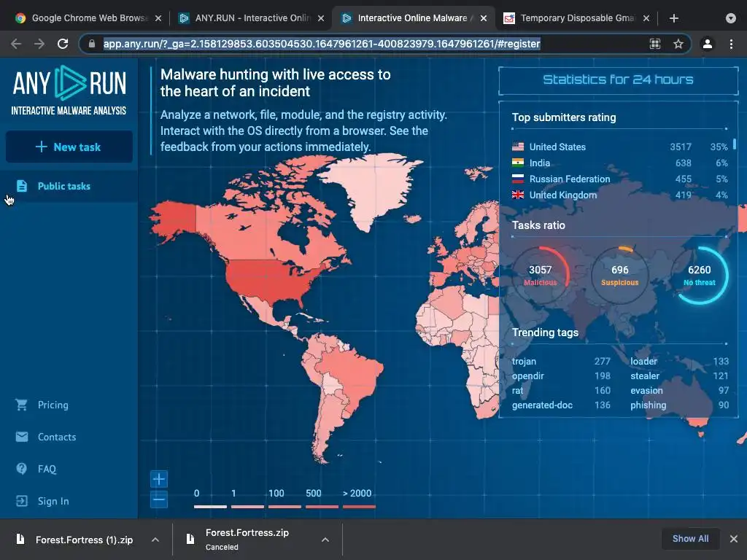747x560 pixels.
Task: Click the Contacts envelope icon
Action: 22,437
